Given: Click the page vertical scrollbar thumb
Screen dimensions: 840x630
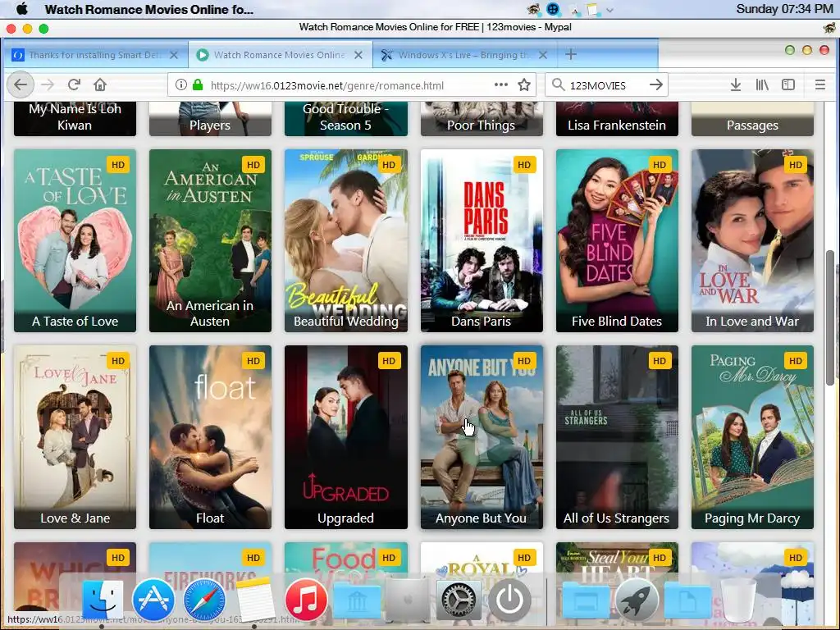Looking at the screenshot, I should [831, 317].
